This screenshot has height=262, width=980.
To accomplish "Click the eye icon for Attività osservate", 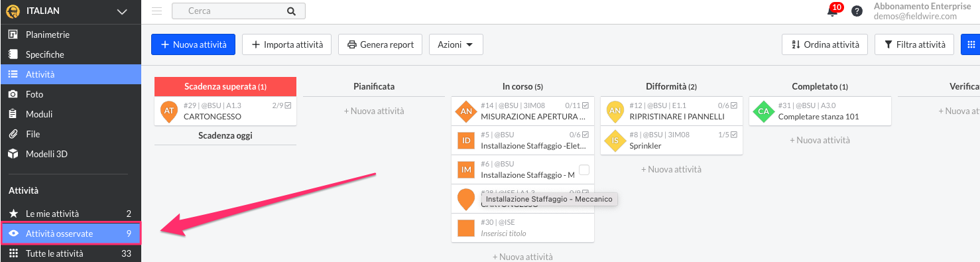I will click(x=13, y=233).
